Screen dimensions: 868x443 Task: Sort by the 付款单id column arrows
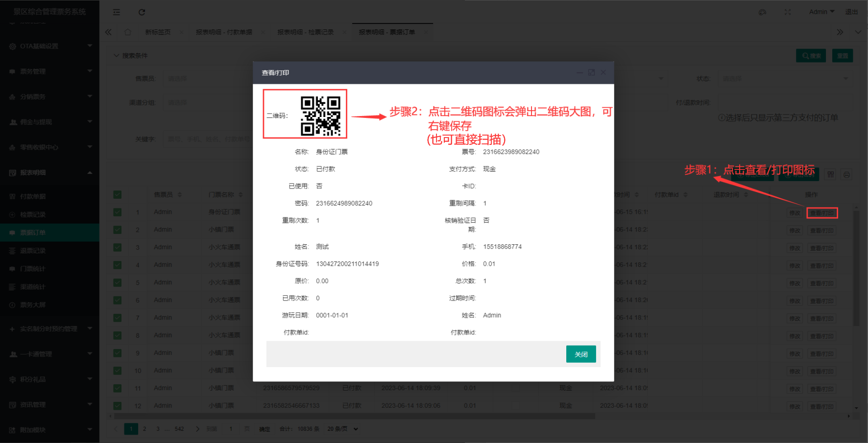[x=685, y=195]
